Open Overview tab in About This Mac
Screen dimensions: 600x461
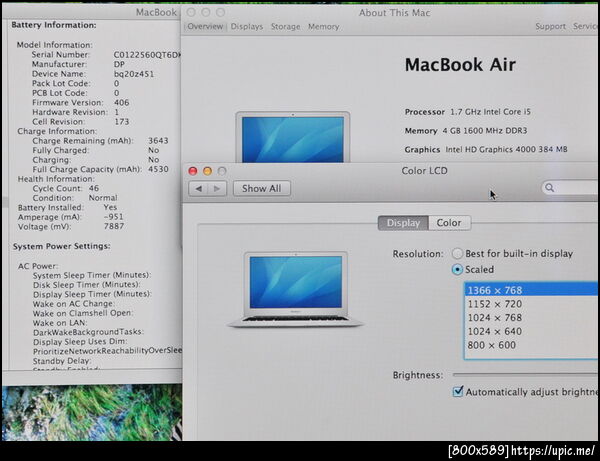[x=205, y=26]
